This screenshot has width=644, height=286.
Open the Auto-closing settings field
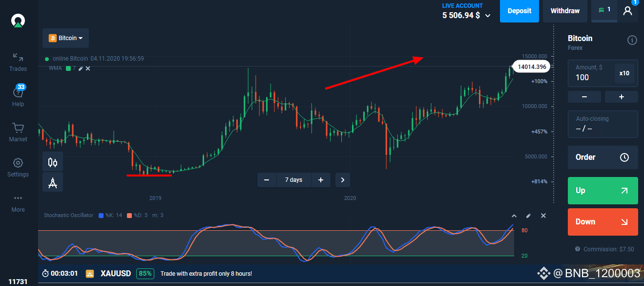[x=603, y=124]
